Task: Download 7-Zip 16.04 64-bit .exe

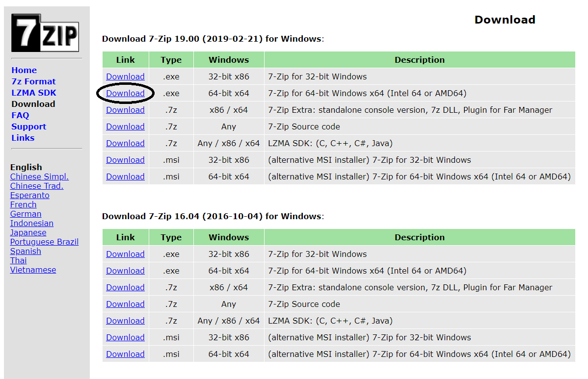Action: [125, 271]
